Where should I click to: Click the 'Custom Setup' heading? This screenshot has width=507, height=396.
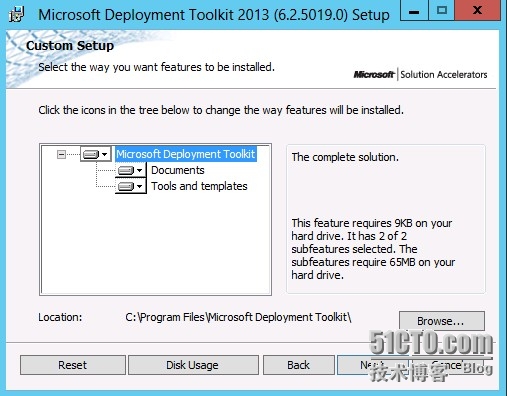pyautogui.click(x=70, y=46)
